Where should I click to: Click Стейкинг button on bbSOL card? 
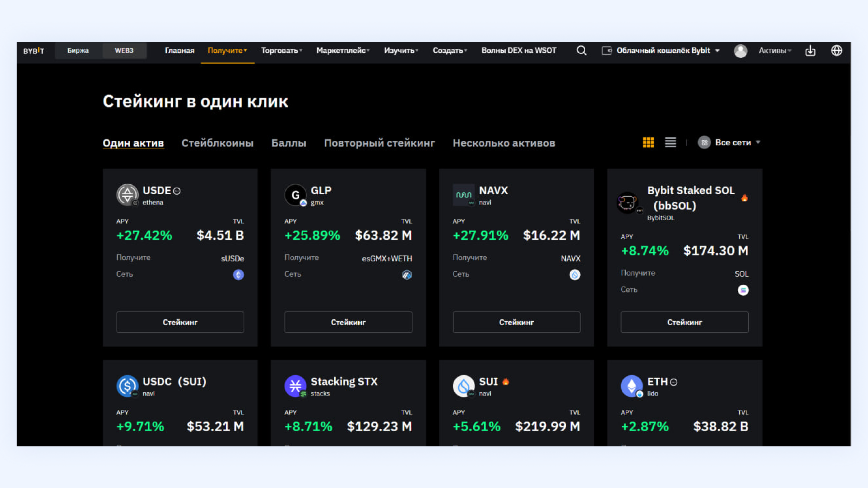[685, 322]
